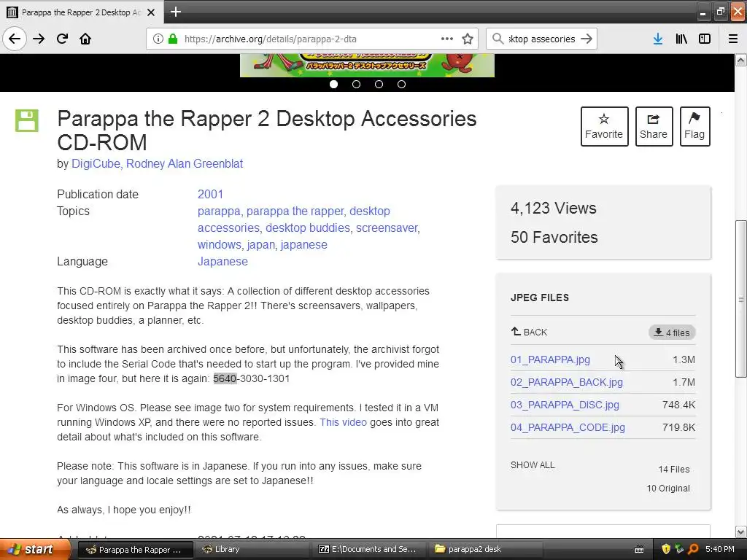Open 03_PARAPPA_DISC.jpg file link
The image size is (747, 560).
pos(565,405)
